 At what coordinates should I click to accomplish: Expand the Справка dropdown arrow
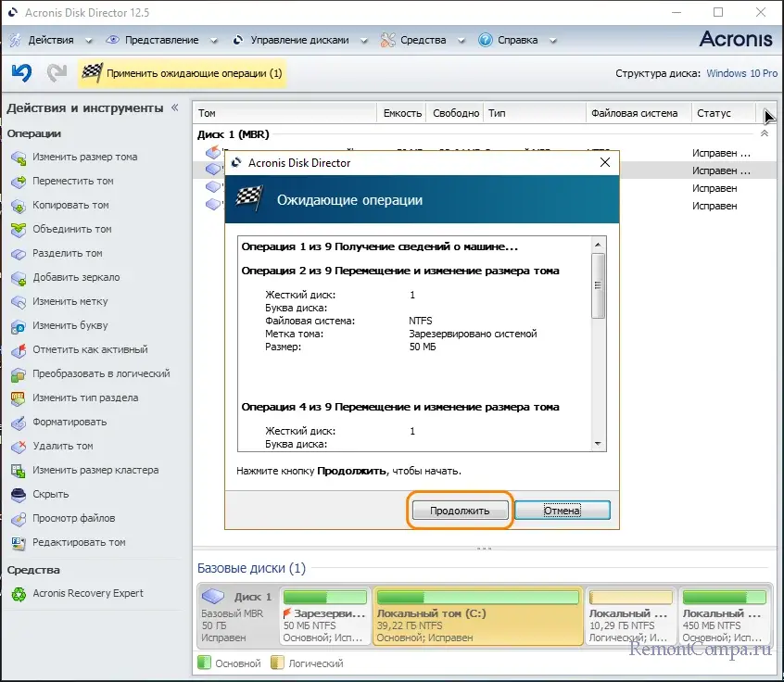[553, 41]
